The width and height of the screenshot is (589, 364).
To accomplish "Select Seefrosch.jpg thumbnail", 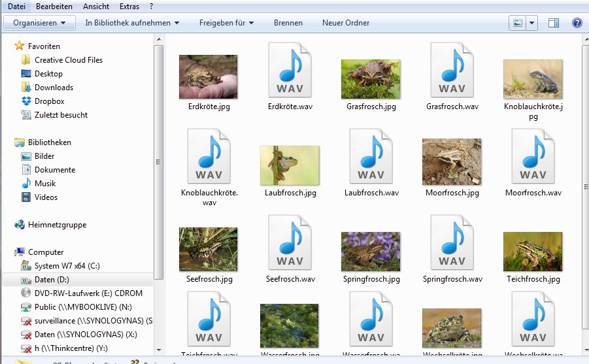I will [x=208, y=249].
